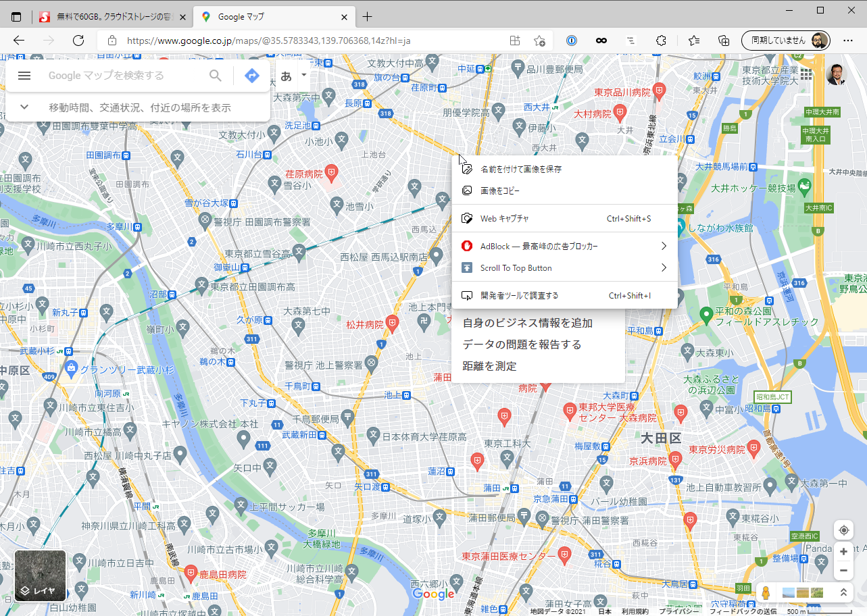Choose 画像をコピー in context menu
Image resolution: width=867 pixels, height=616 pixels.
pyautogui.click(x=564, y=190)
